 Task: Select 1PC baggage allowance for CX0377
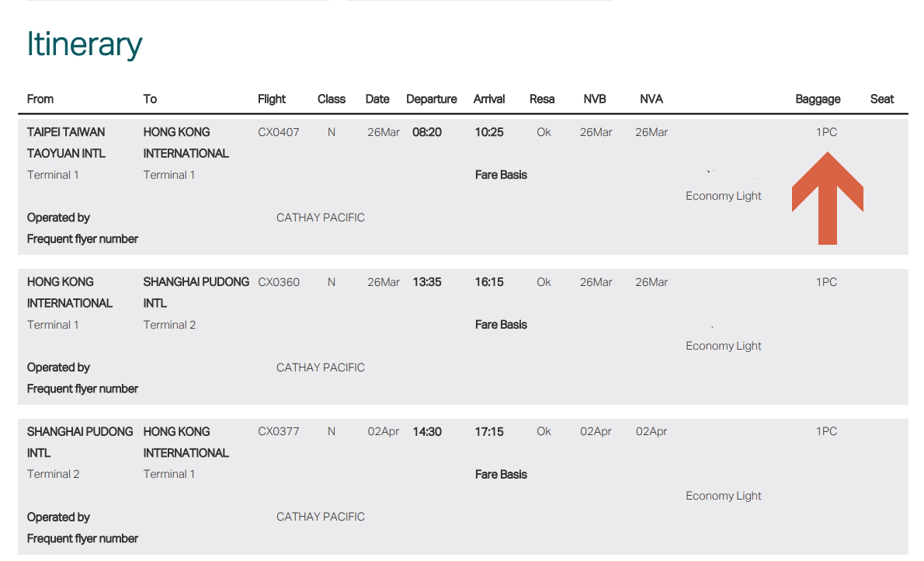(x=826, y=431)
